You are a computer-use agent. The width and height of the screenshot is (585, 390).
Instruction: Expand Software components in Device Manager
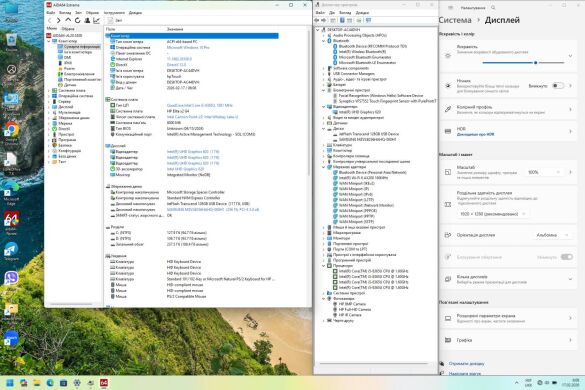[x=323, y=68]
